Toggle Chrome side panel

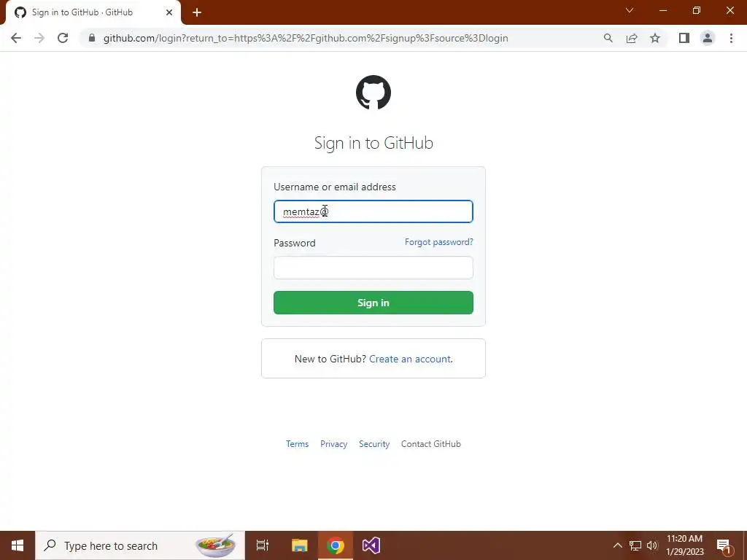pos(684,38)
